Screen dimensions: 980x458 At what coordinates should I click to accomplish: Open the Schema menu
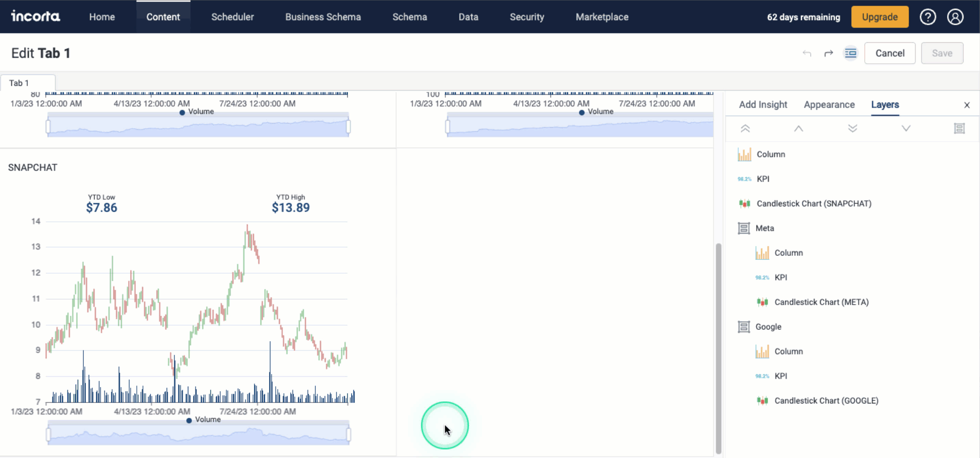pyautogui.click(x=409, y=17)
